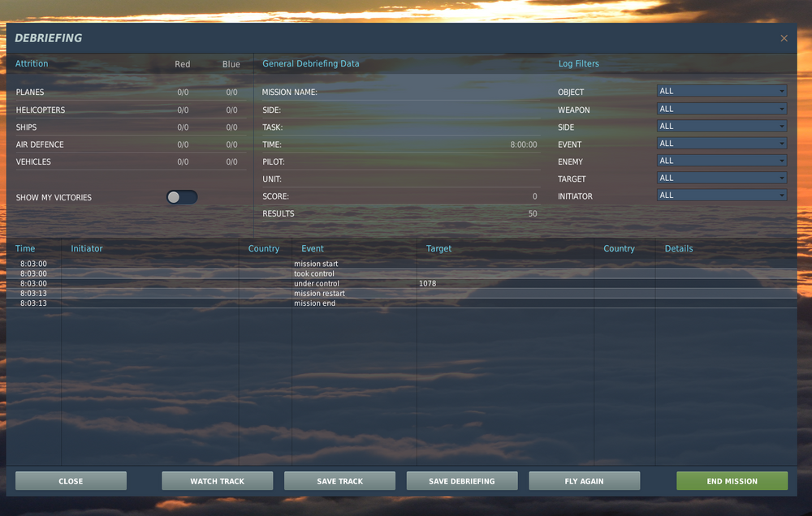The height and width of the screenshot is (516, 812).
Task: Click the FLY AGAIN button
Action: click(x=584, y=481)
